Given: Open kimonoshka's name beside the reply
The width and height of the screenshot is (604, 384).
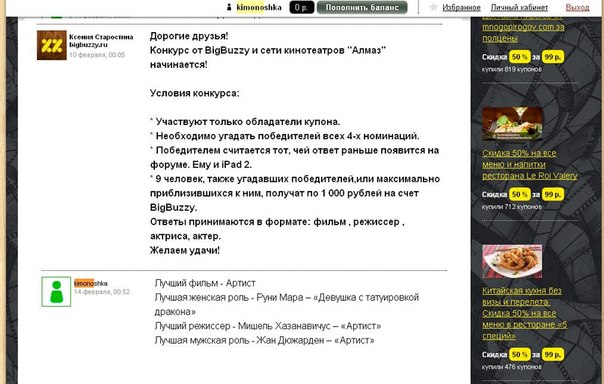Looking at the screenshot, I should 91,283.
